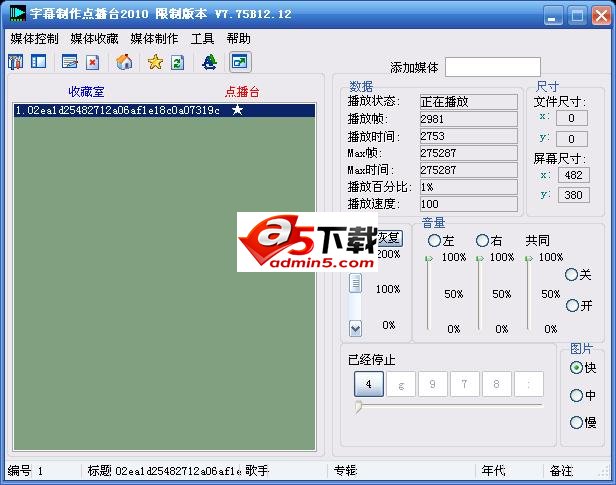Click the 恢复 button

[389, 238]
